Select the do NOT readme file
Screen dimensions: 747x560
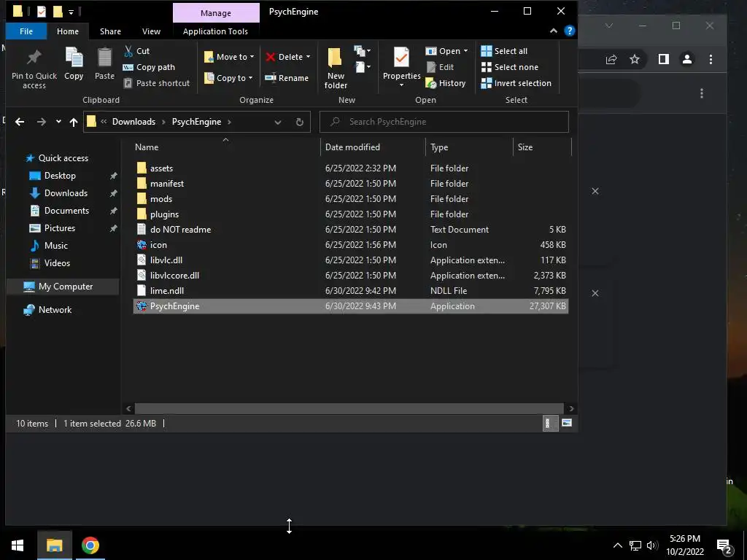[x=350, y=230]
